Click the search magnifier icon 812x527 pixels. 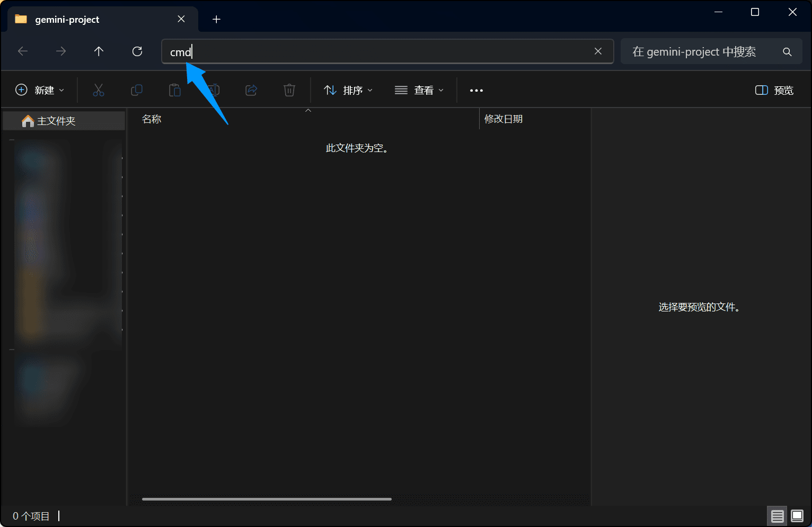(x=787, y=52)
